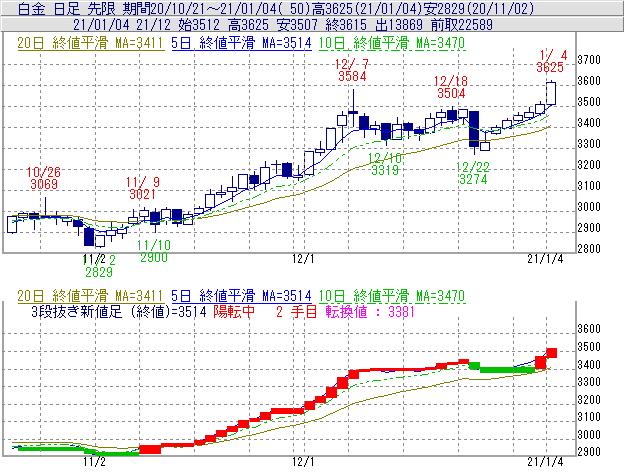Viewport: 624px width, 473px height.
Task: Click the 1/4 3625 high annotation
Action: pos(551,61)
